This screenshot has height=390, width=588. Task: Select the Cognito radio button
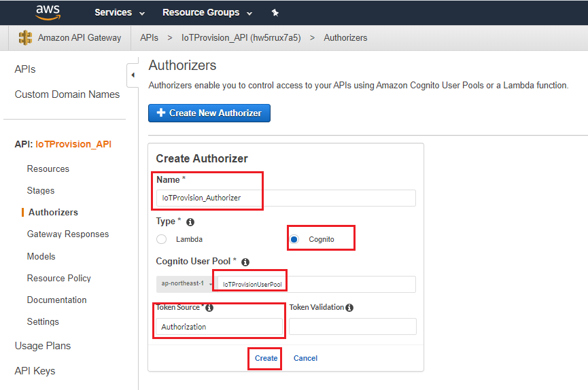294,239
